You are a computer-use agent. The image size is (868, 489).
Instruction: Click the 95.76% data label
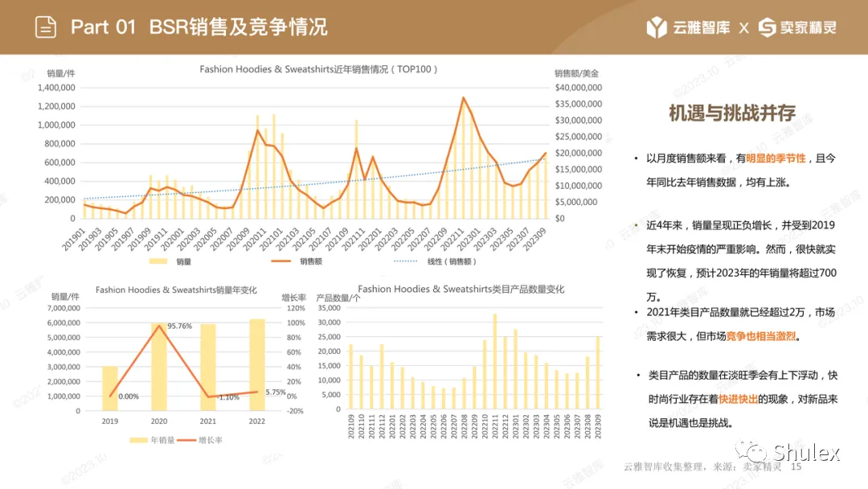[x=180, y=326]
